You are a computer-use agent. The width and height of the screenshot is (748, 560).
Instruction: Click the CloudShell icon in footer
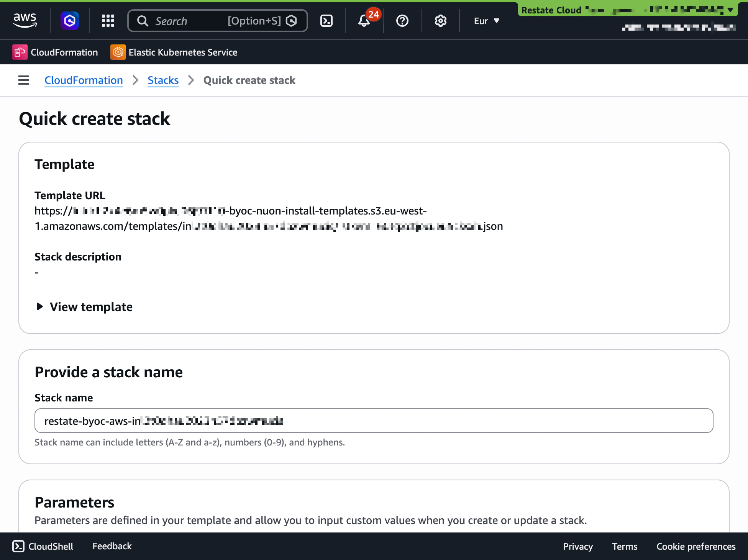tap(18, 546)
